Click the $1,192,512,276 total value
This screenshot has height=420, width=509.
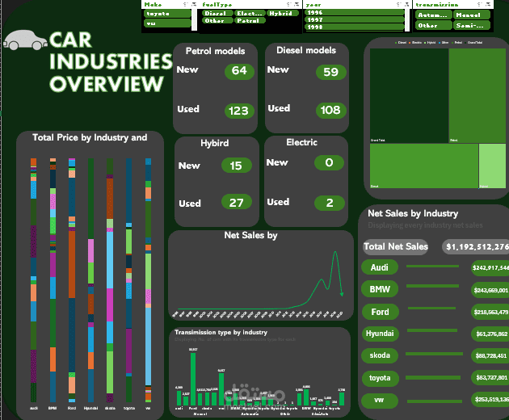pos(476,247)
